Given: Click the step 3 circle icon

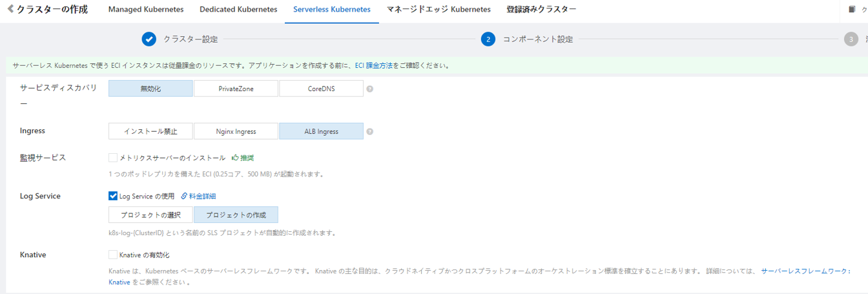Looking at the screenshot, I should pos(851,39).
